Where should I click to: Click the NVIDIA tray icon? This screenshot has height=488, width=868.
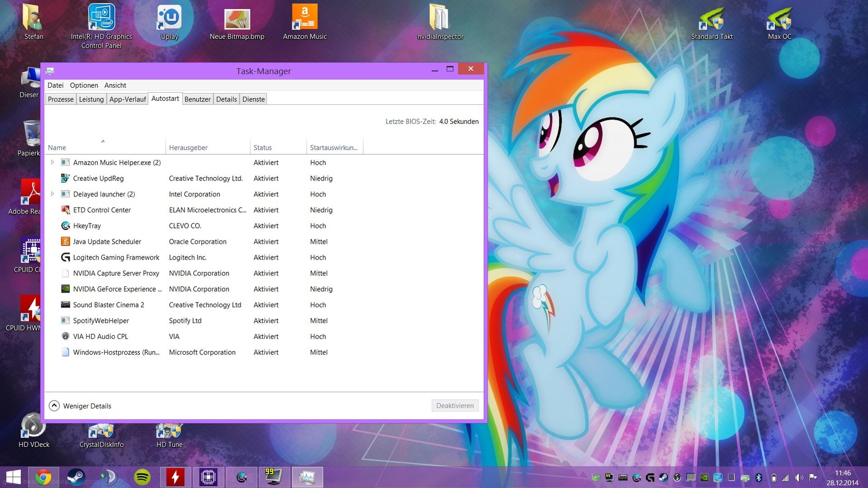click(x=704, y=478)
